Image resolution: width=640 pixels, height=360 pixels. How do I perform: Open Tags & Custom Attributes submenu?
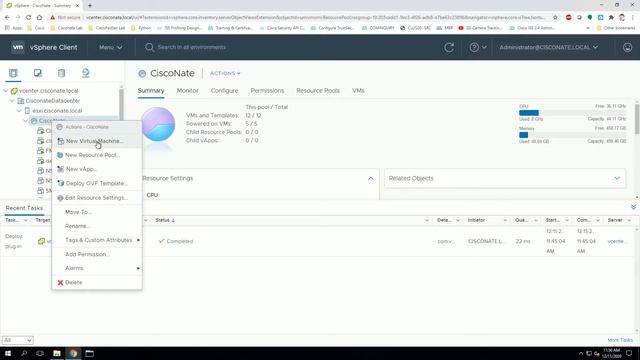(97, 240)
